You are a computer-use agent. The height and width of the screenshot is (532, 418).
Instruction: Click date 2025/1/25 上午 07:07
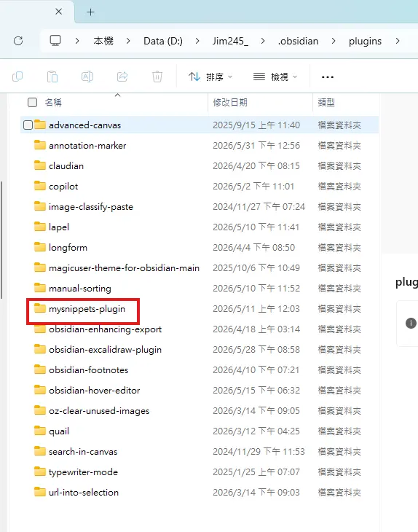256,472
